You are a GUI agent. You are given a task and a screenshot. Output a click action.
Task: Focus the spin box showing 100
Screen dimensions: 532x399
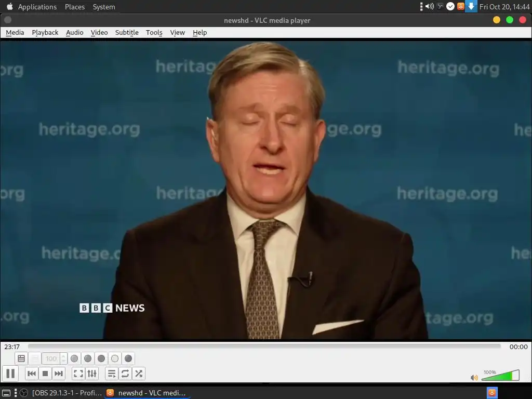(x=51, y=358)
